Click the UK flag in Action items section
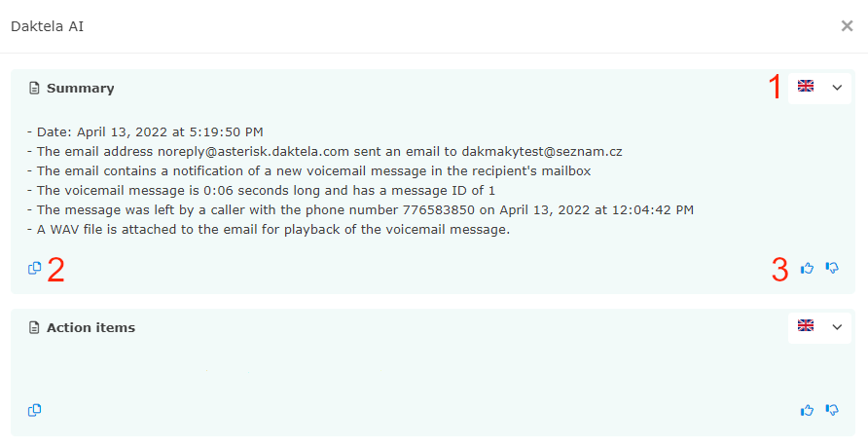 coord(806,325)
